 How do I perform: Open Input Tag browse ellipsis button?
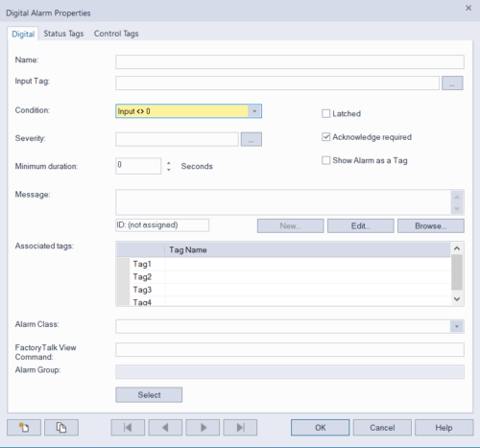[452, 83]
